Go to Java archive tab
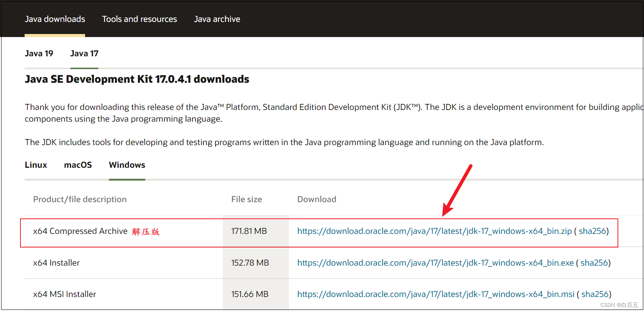This screenshot has height=311, width=644. click(217, 19)
